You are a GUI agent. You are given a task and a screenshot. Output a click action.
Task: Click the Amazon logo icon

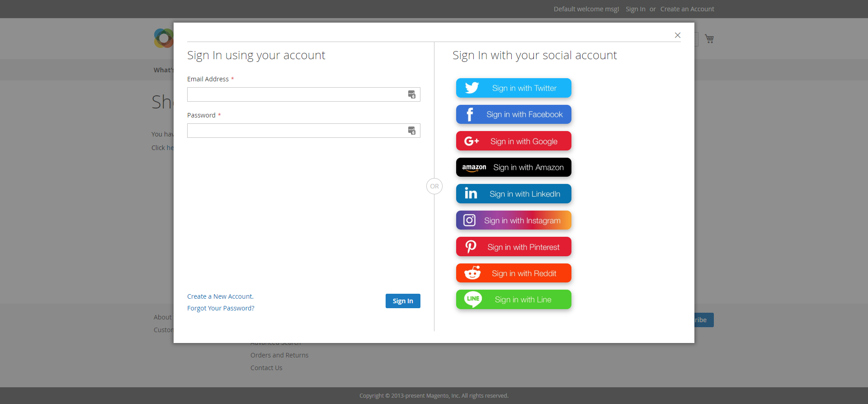[x=474, y=168]
